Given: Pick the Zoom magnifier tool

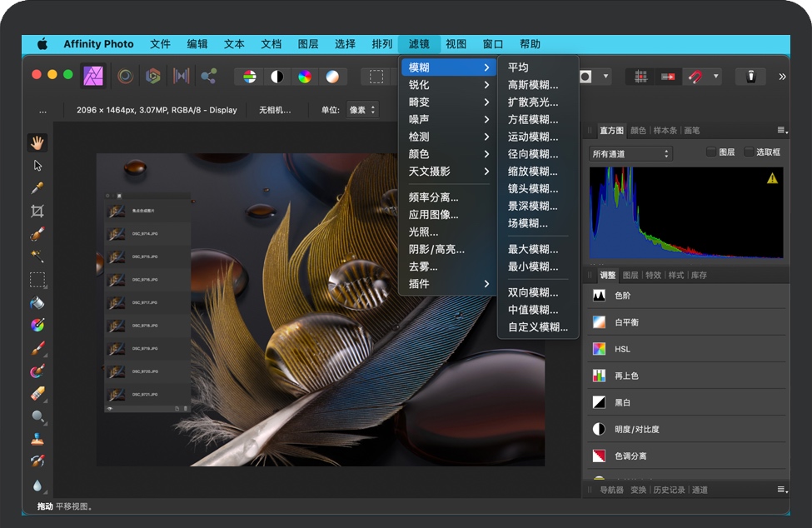Looking at the screenshot, I should point(37,416).
